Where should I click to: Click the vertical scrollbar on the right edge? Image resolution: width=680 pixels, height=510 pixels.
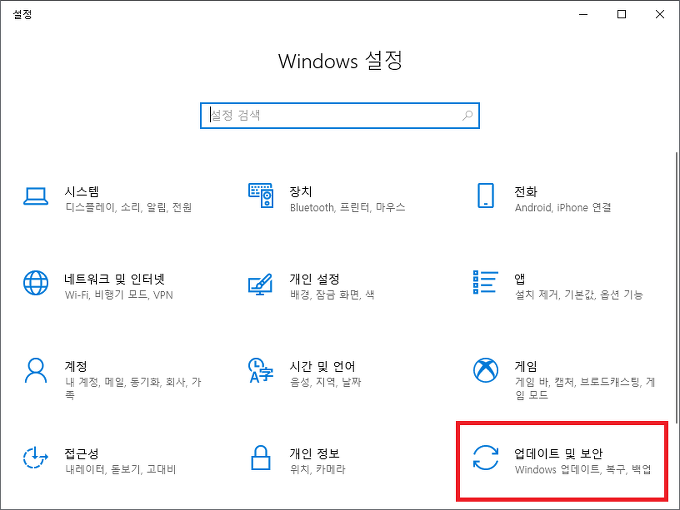point(676,286)
